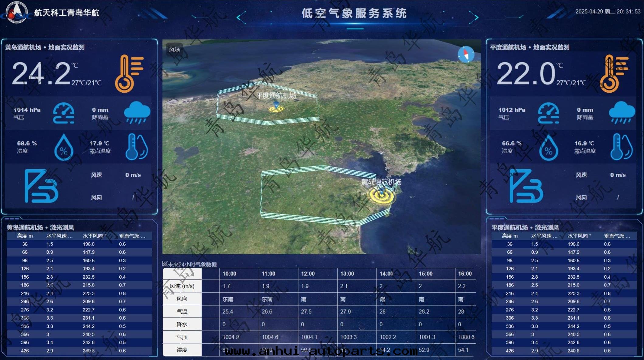The image size is (644, 360).
Task: Click the right navigation arrow in header
Action: coord(474,17)
